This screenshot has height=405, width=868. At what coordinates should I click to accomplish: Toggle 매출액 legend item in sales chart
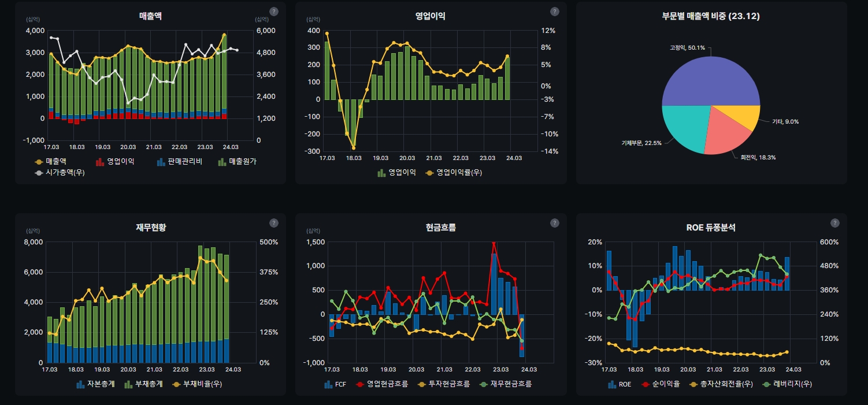[51, 162]
